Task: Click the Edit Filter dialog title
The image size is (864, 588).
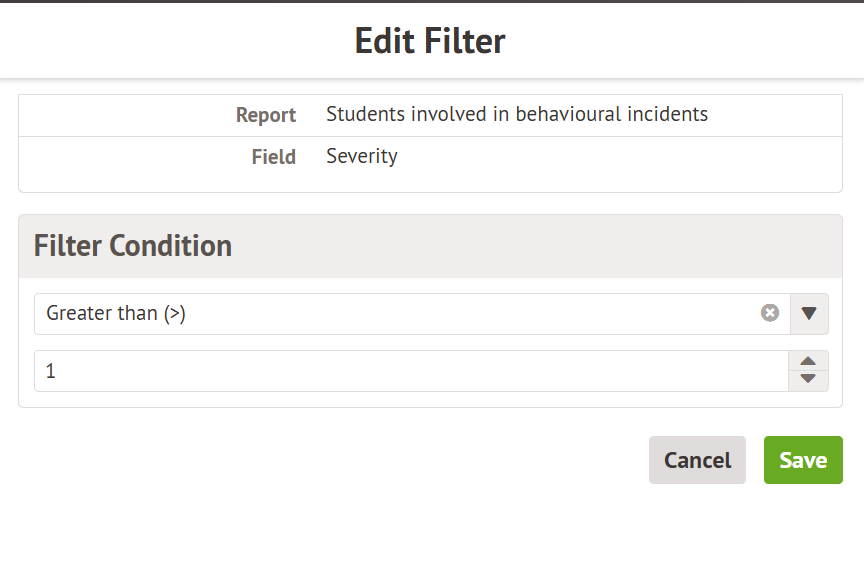Action: [430, 41]
